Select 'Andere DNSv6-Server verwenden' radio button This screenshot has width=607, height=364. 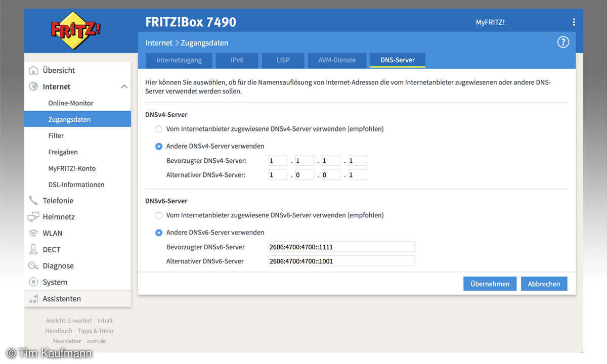pos(159,233)
